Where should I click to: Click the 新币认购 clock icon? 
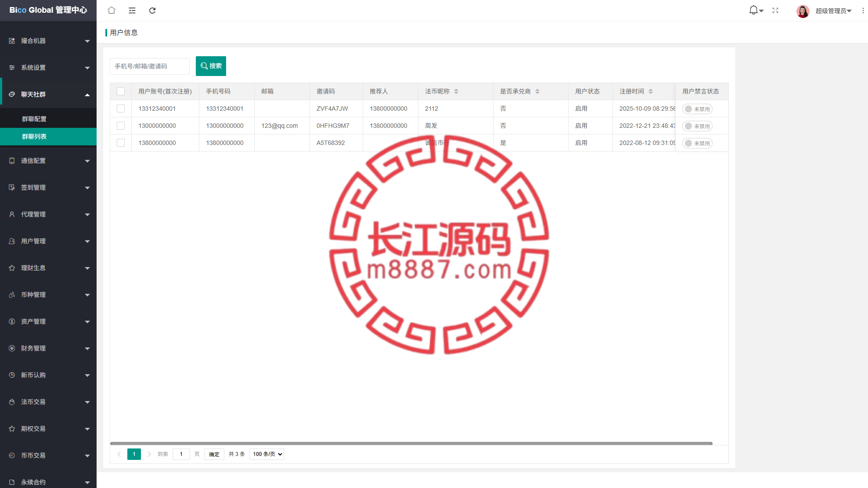(x=12, y=375)
